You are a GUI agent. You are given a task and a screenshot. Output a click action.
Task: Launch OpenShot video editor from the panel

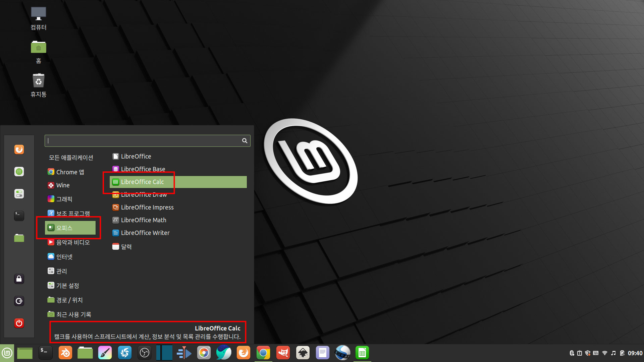point(342,353)
